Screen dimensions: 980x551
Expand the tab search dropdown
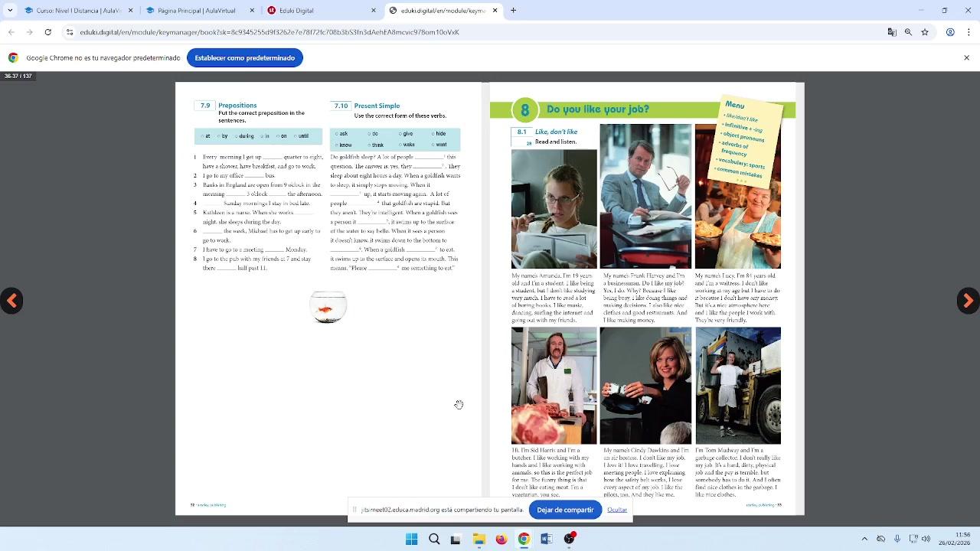(x=10, y=11)
